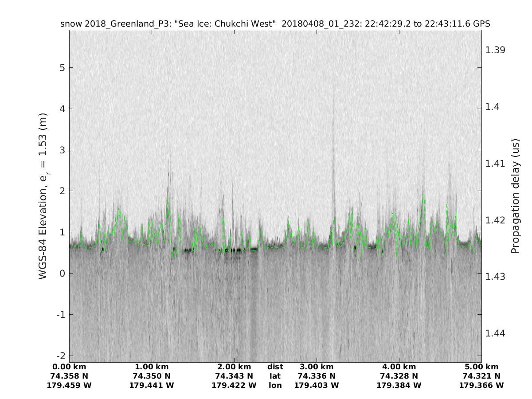Select the 74.358 N latitude value
The image size is (532, 399).
(69, 376)
